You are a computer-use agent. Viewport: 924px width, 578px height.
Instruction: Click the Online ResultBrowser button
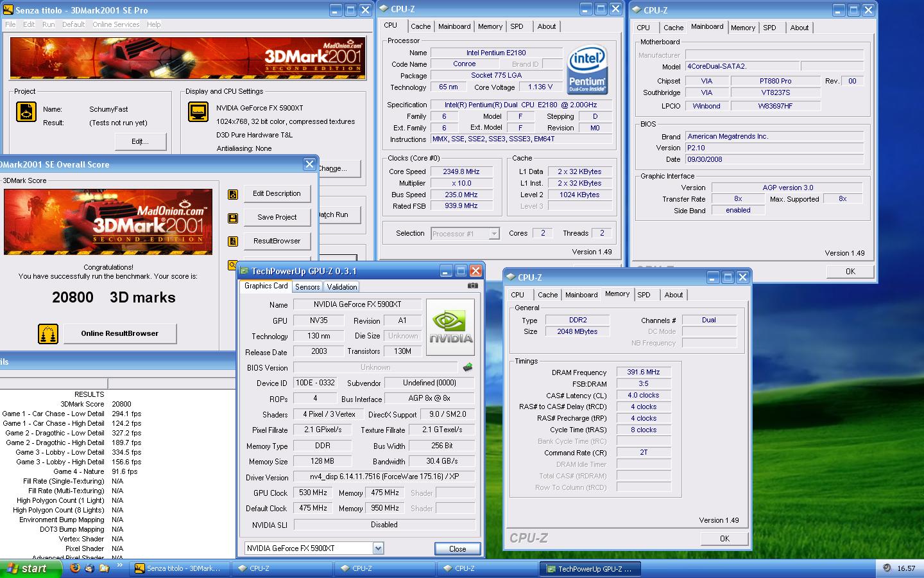tap(119, 333)
